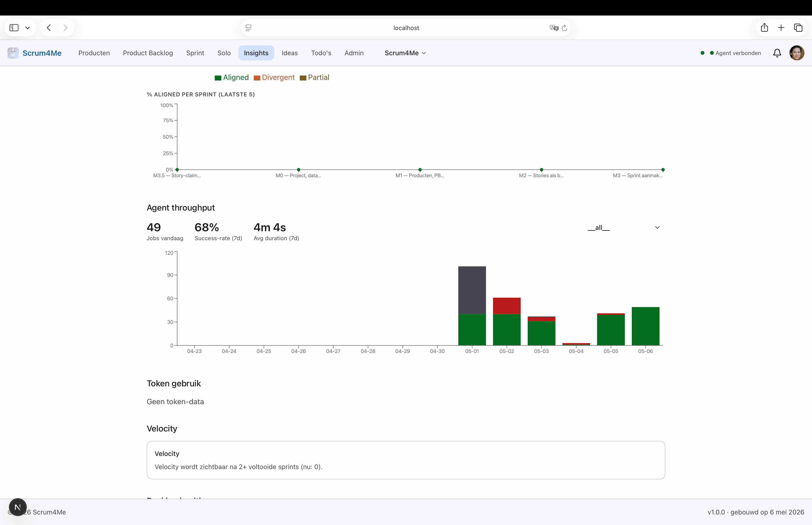Open the reader view icon in address bar
Image resolution: width=812 pixels, height=525 pixels.
pyautogui.click(x=248, y=28)
